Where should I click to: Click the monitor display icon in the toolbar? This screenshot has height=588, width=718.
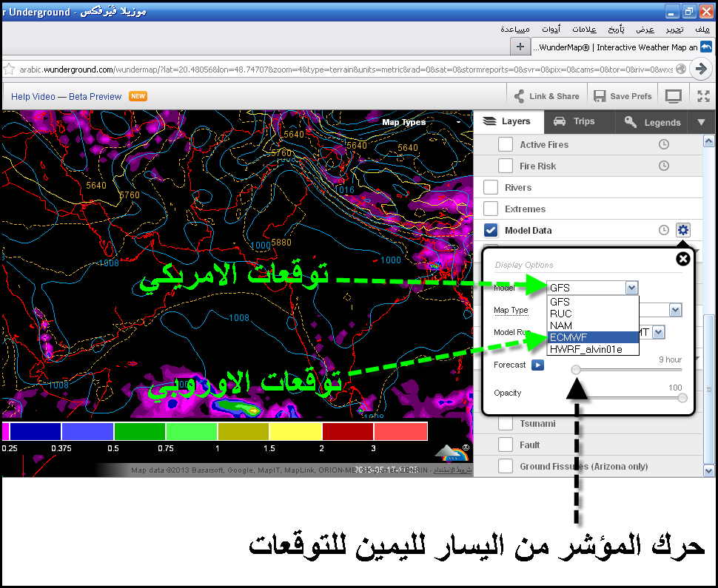[673, 96]
